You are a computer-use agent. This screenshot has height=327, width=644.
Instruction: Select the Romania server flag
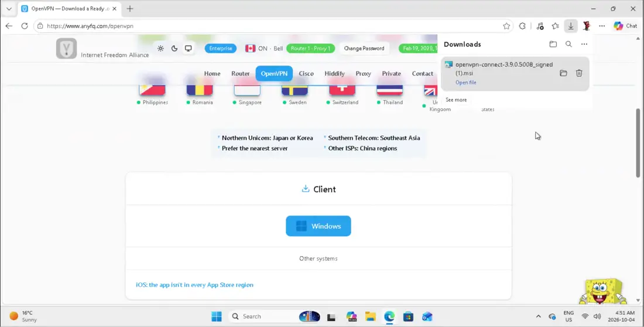click(x=200, y=90)
